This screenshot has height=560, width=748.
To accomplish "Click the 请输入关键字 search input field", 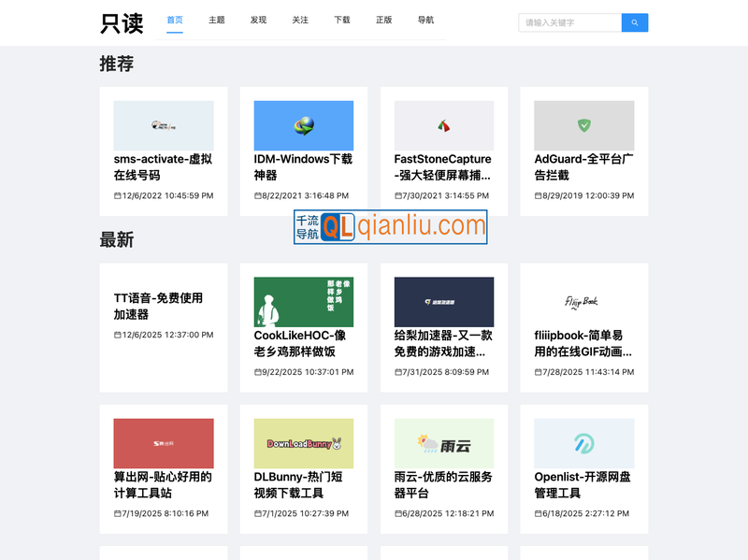I will point(568,22).
